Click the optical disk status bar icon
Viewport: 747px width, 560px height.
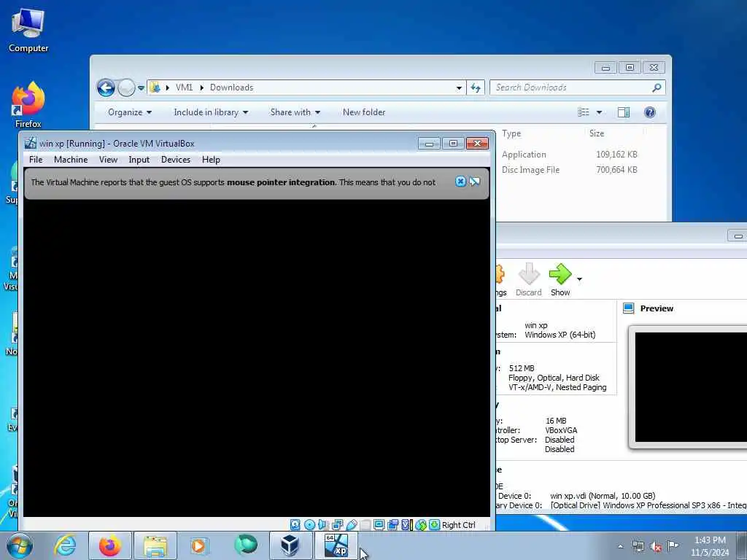click(x=309, y=525)
